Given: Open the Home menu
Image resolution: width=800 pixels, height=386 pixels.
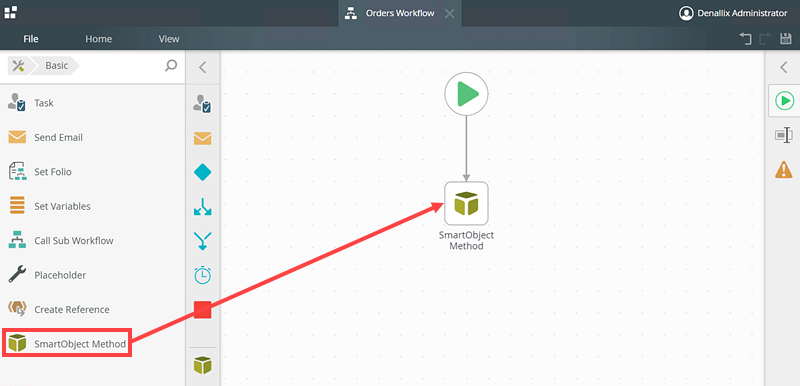Looking at the screenshot, I should [x=98, y=39].
